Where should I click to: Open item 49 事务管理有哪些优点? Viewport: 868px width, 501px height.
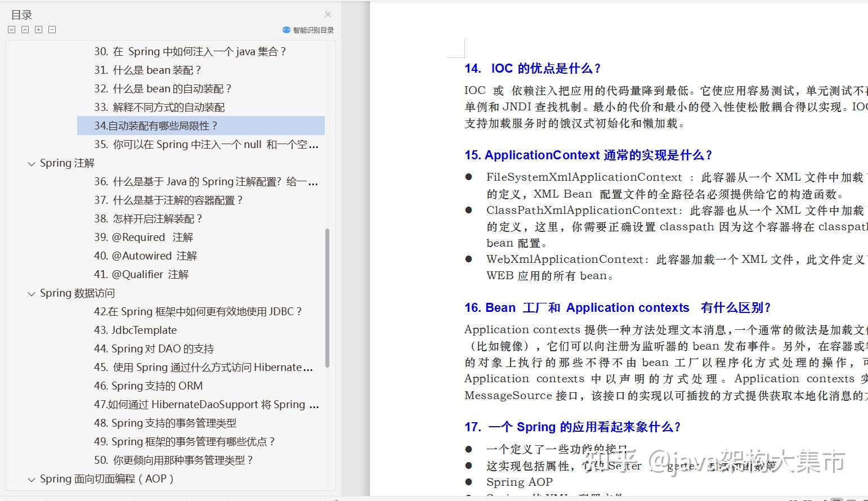point(185,442)
